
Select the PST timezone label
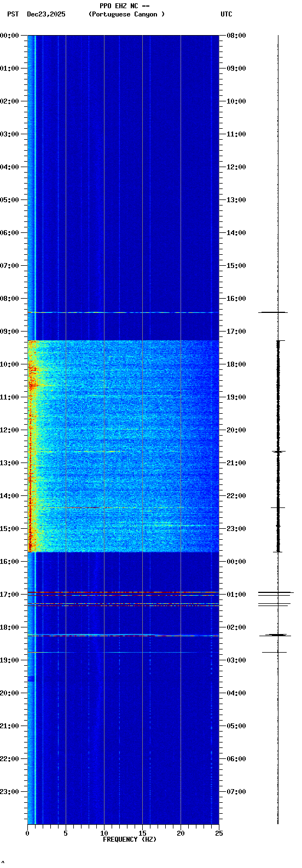click(13, 14)
